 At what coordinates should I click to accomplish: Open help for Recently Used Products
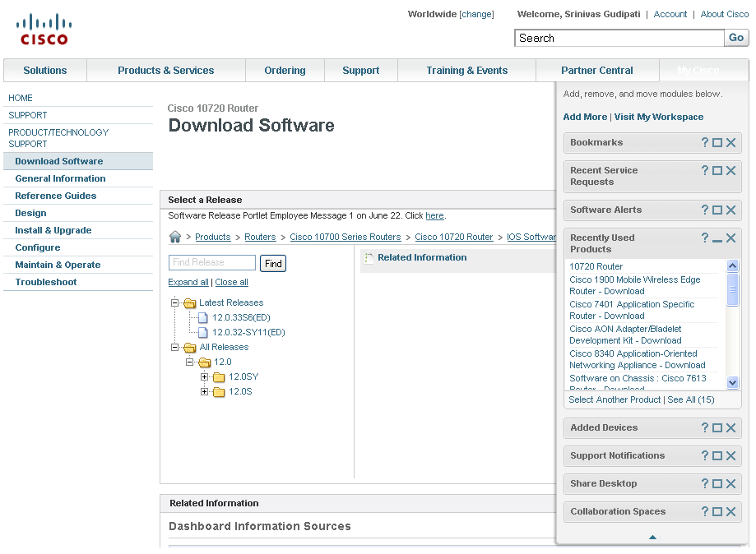(x=705, y=238)
